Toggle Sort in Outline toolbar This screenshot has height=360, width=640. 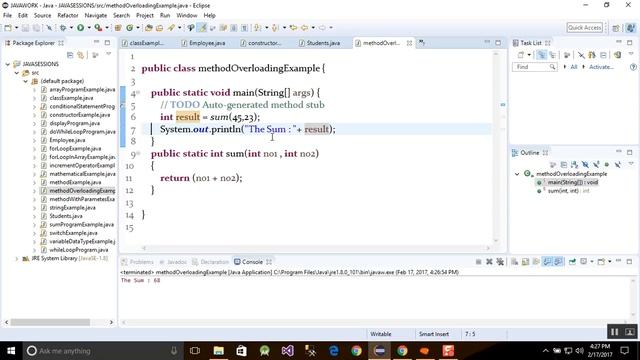pyautogui.click(x=575, y=164)
